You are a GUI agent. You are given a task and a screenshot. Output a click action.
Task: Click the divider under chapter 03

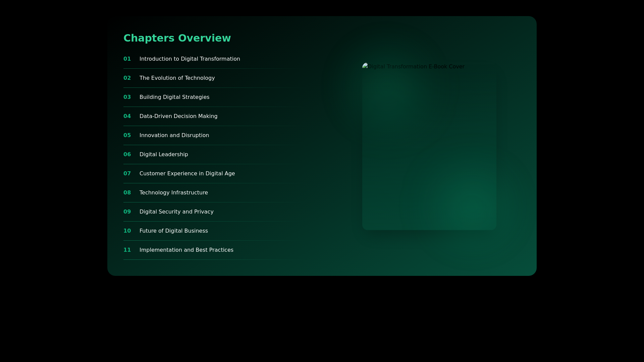tap(208, 106)
